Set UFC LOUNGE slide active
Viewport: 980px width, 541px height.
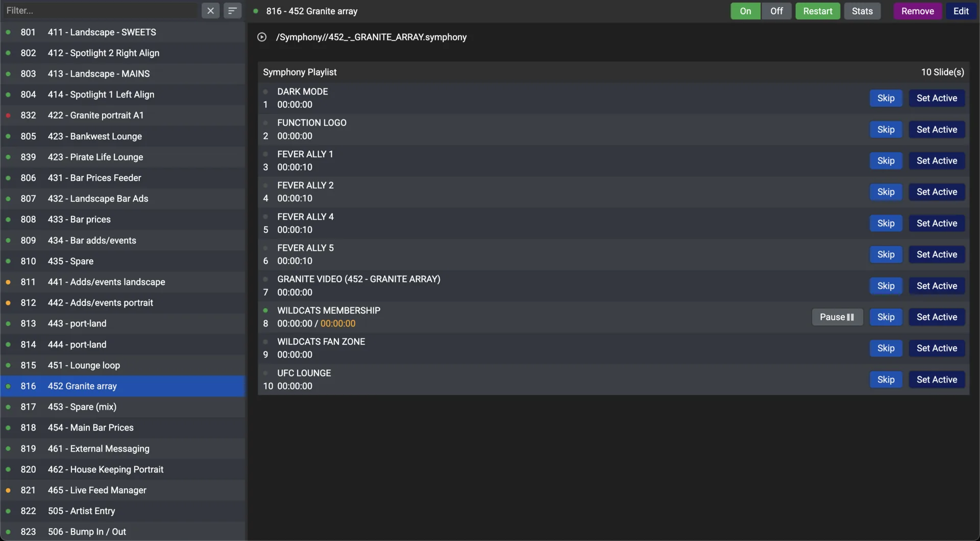pyautogui.click(x=937, y=380)
